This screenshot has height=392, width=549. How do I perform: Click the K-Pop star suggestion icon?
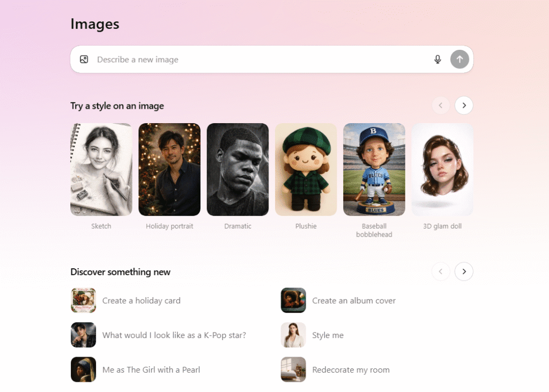tap(83, 335)
